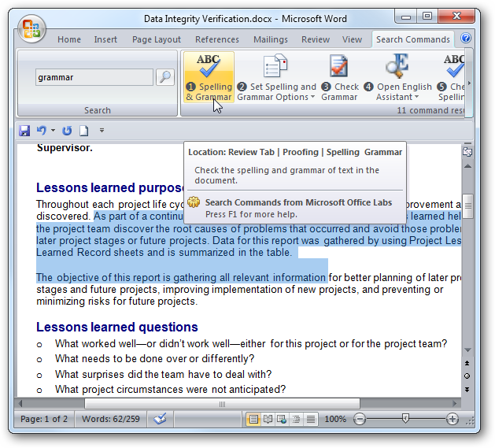
Task: Click the Lessons learned questions heading
Action: (117, 327)
